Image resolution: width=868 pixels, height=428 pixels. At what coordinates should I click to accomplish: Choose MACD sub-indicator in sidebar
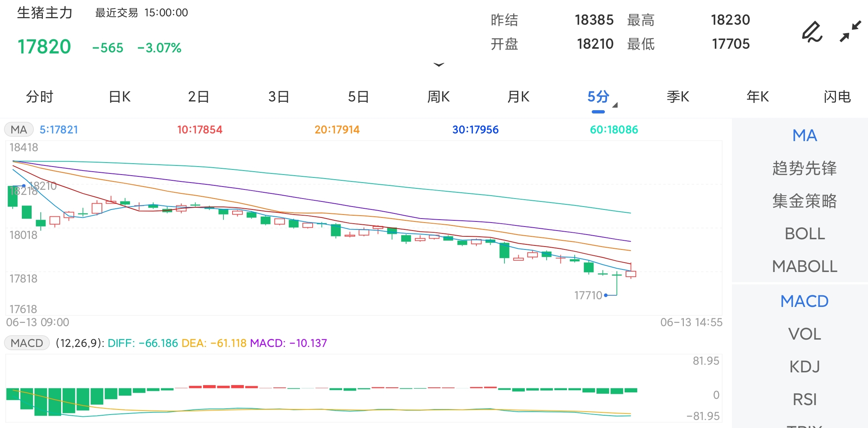tap(805, 301)
